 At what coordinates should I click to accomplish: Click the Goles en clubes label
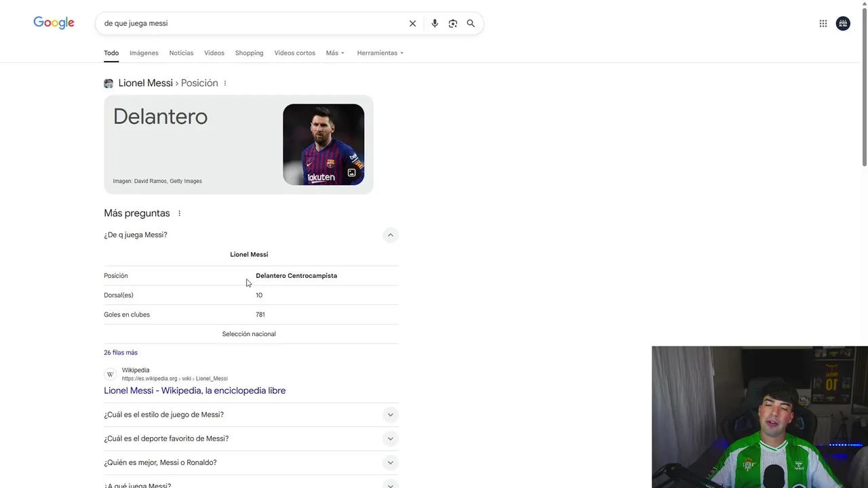click(127, 314)
